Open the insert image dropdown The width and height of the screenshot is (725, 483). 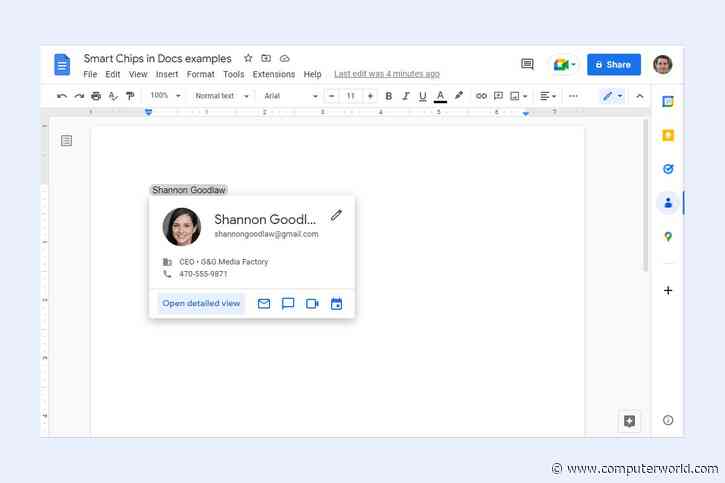point(518,96)
